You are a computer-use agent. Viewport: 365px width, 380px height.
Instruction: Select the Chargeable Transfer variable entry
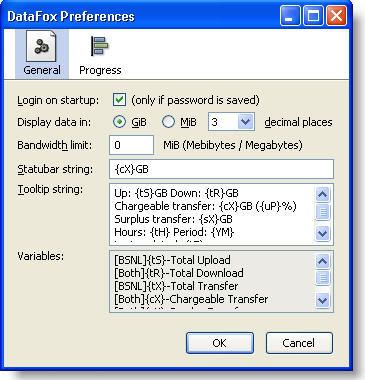(191, 299)
